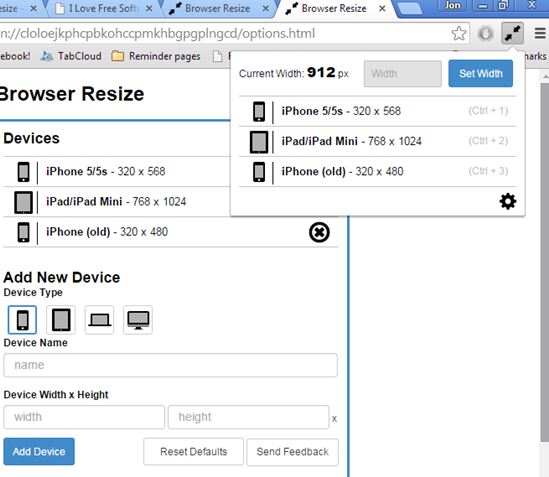Viewport: 549px width, 477px height.
Task: Focus the device height input field
Action: 249,417
